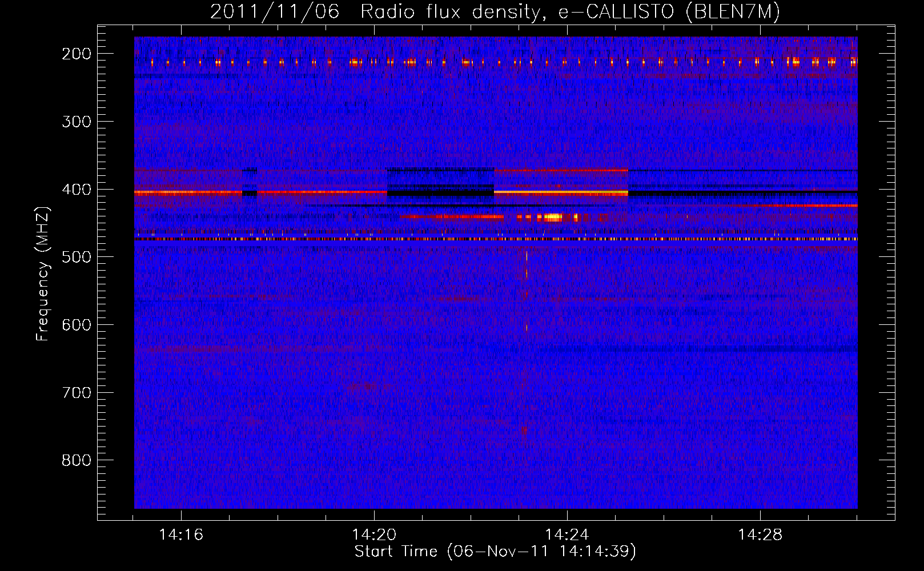The image size is (924, 571).
Task: Click the 14:24 time tick label
Action: (567, 535)
